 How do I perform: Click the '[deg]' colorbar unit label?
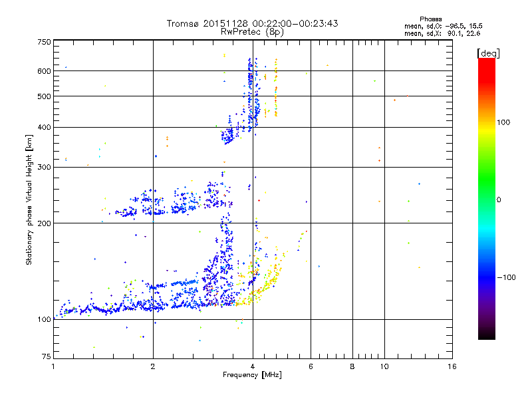tap(488, 53)
